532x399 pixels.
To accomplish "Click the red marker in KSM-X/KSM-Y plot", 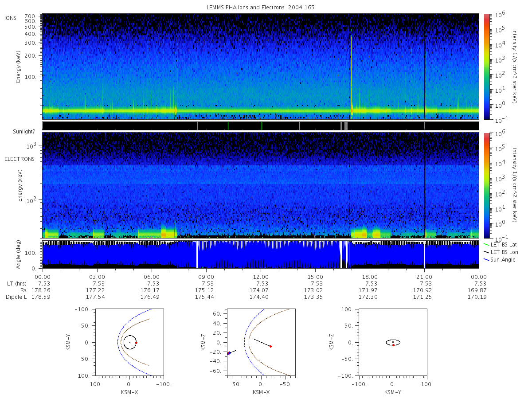I will click(136, 343).
